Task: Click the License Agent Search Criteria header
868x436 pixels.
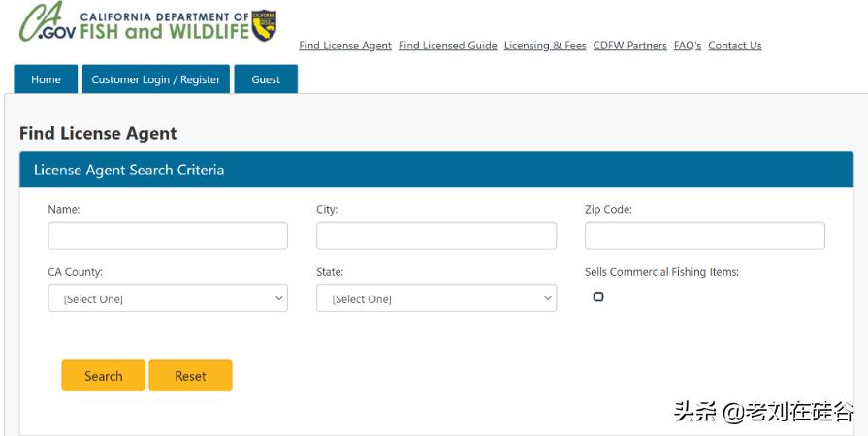Action: coord(436,170)
